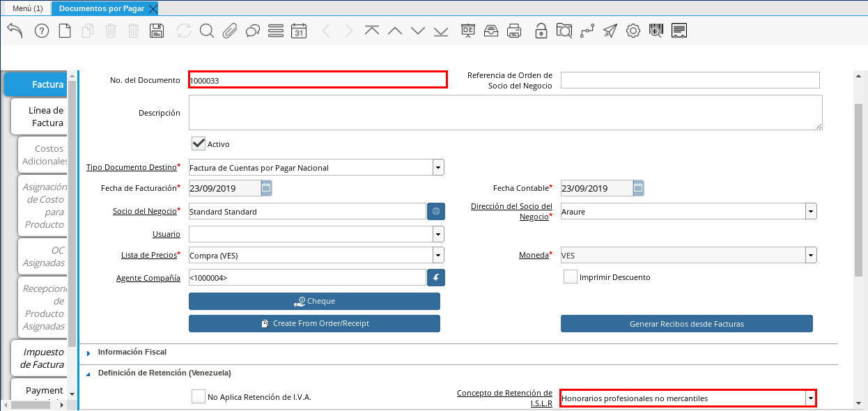The width and height of the screenshot is (868, 411).
Task: Open the Usuario dropdown
Action: pos(438,233)
